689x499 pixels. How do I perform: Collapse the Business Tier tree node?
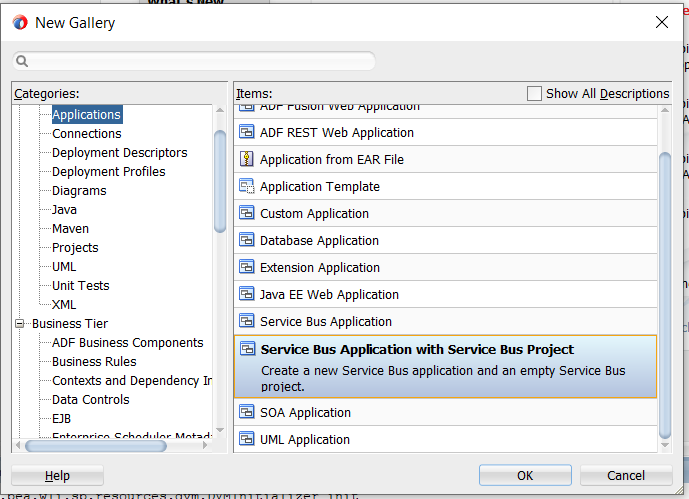[x=20, y=323]
